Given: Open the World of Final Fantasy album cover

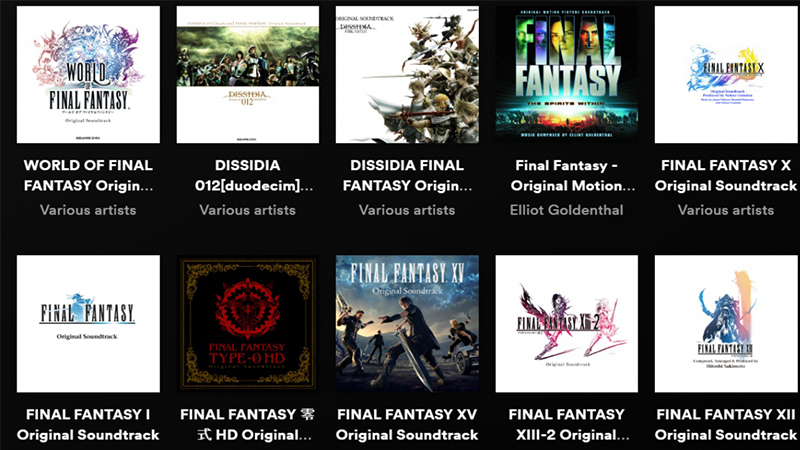Looking at the screenshot, I should tap(88, 74).
